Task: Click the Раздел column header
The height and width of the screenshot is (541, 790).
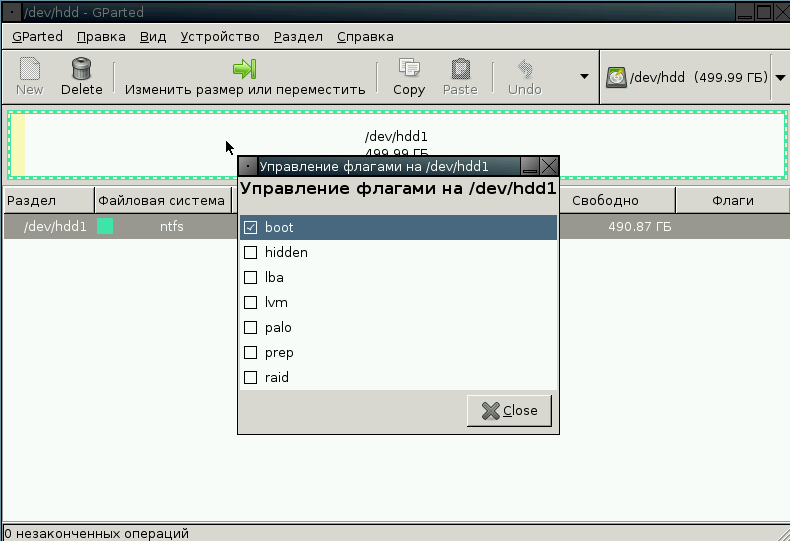Action: (49, 200)
